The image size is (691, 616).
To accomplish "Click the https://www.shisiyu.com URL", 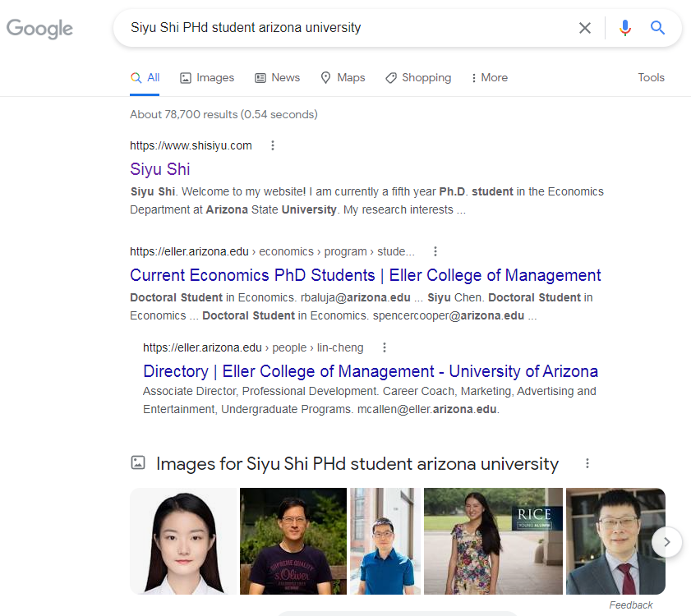I will point(191,145).
